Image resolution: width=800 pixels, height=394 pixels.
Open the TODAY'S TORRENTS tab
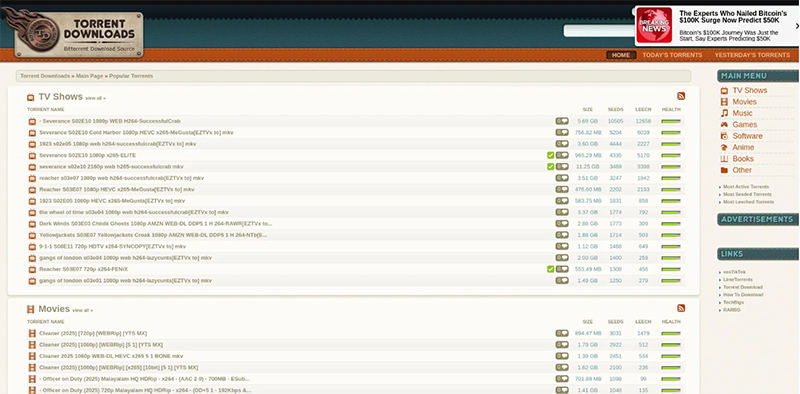point(672,55)
